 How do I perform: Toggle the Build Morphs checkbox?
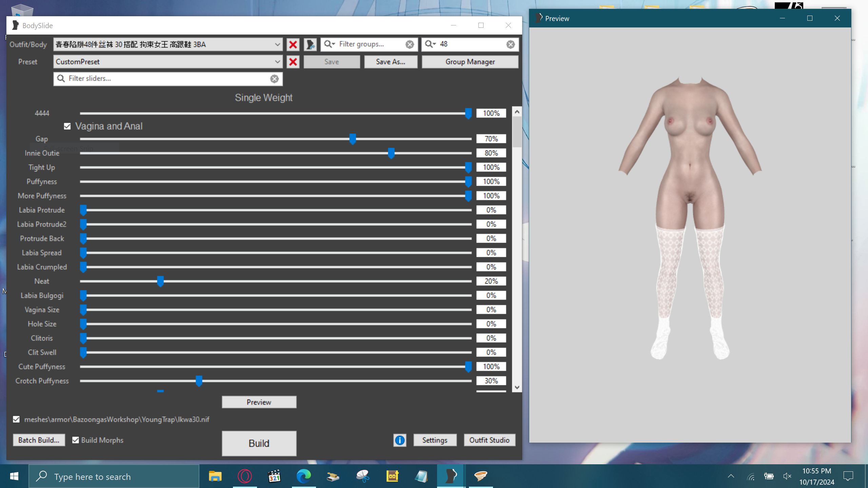tap(76, 440)
